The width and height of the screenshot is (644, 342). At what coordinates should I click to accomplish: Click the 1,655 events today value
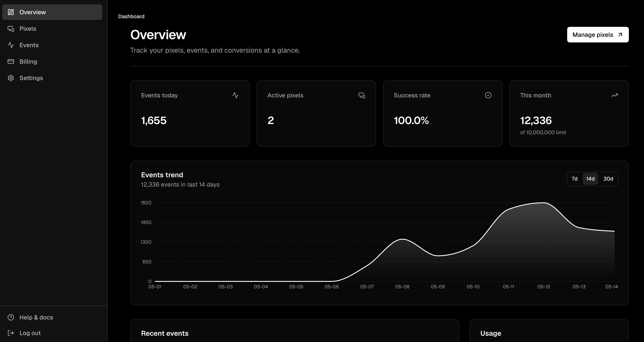(x=154, y=120)
